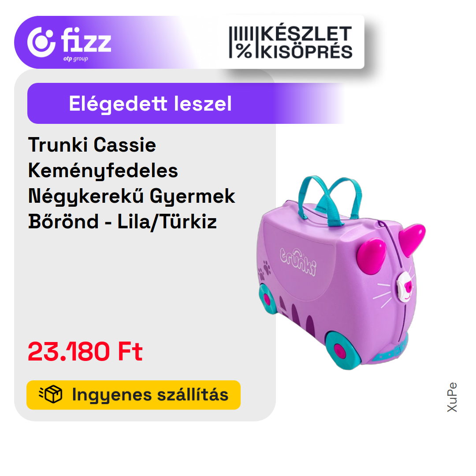Click the vertical XuPe label
The height and width of the screenshot is (476, 476).
(x=452, y=397)
